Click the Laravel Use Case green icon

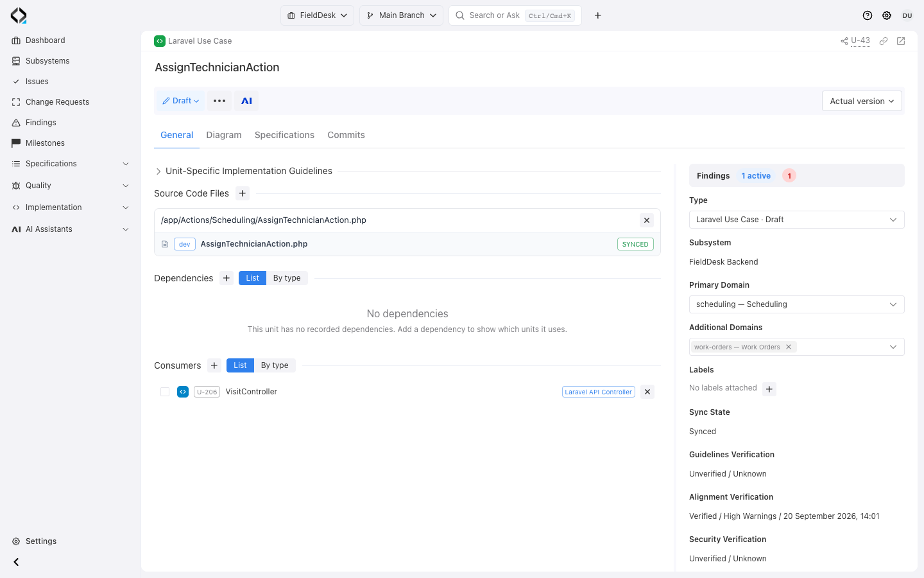pos(160,41)
